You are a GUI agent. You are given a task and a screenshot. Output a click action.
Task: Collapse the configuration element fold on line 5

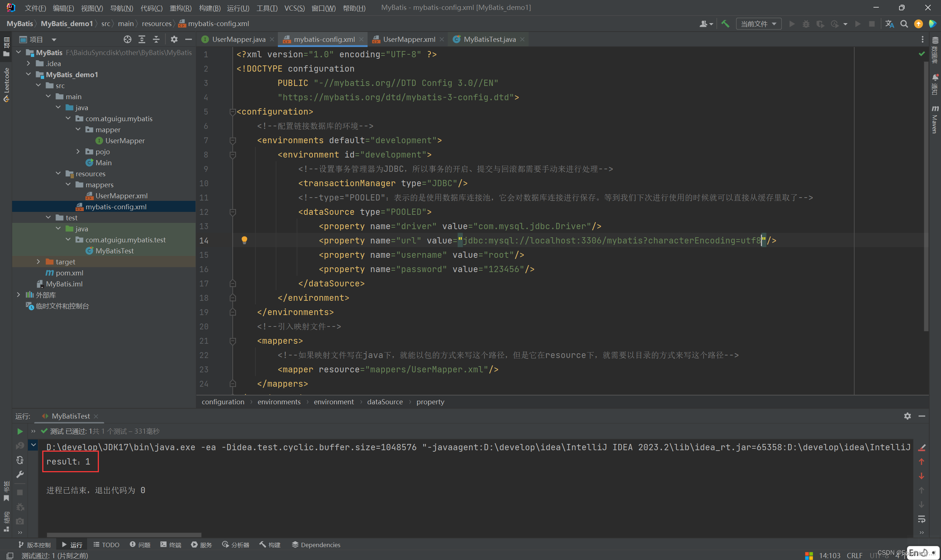point(233,112)
